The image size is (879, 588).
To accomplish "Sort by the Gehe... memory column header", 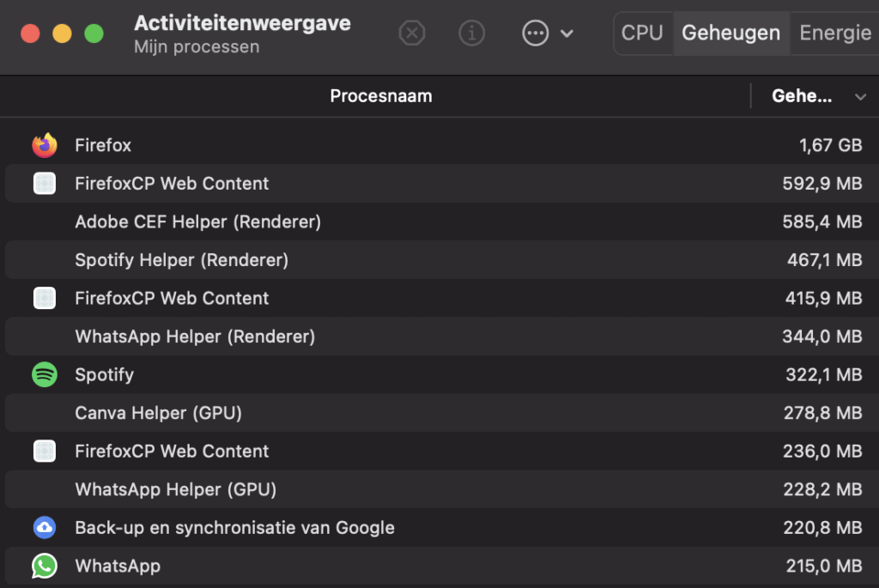I will pos(802,96).
